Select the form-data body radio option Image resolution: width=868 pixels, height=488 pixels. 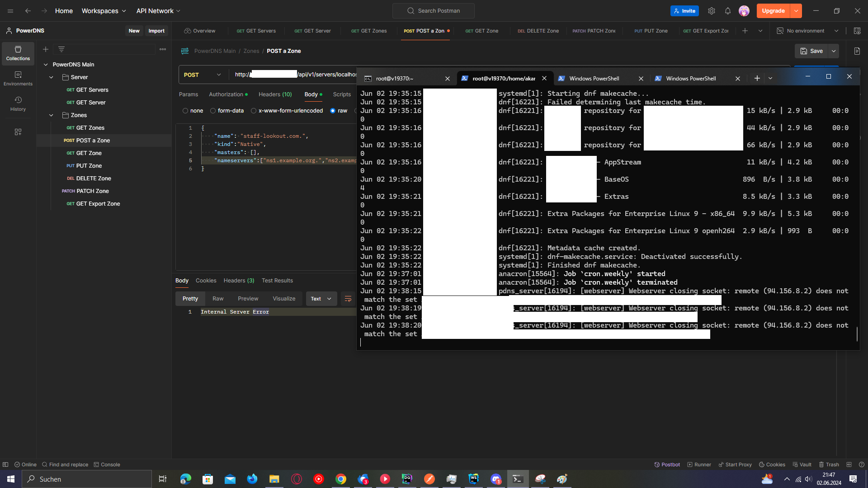coord(213,111)
